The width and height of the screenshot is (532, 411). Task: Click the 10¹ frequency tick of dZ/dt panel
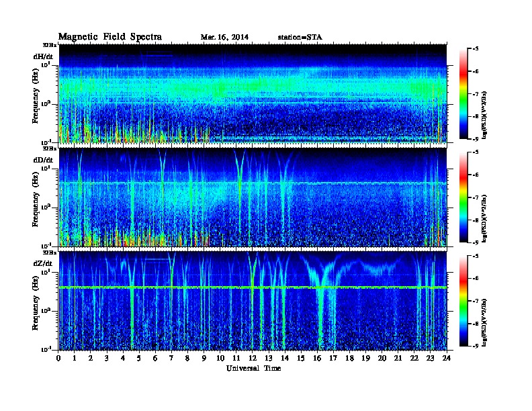[x=46, y=272]
